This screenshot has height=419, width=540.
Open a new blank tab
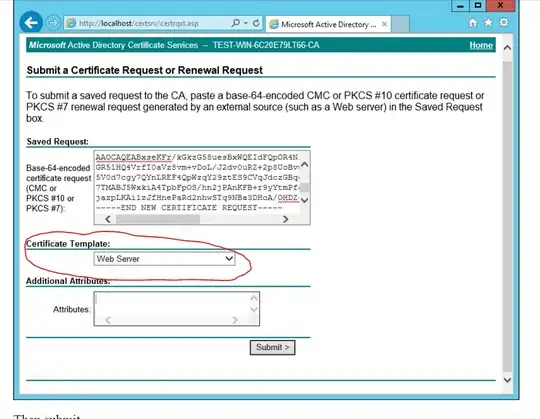(x=400, y=24)
